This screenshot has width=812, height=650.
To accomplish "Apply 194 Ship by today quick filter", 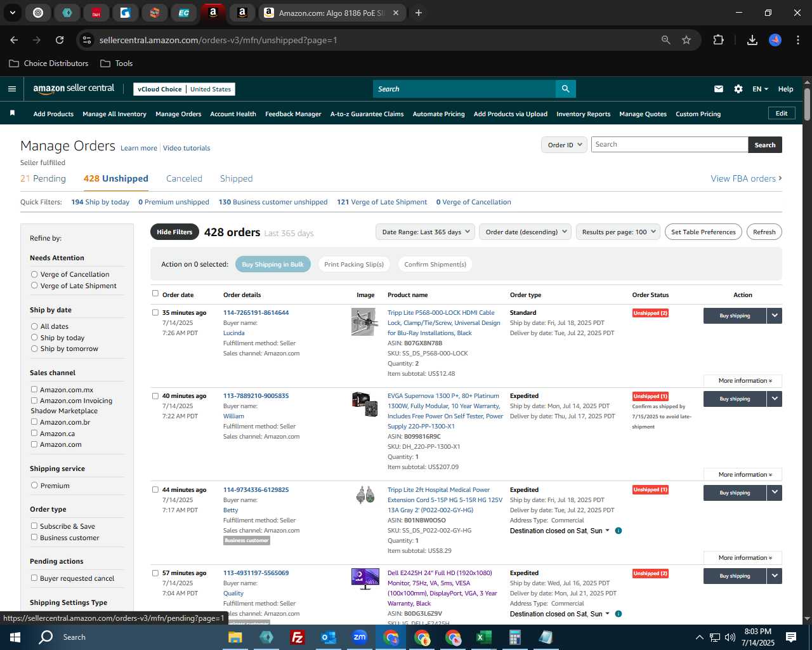I will [100, 202].
